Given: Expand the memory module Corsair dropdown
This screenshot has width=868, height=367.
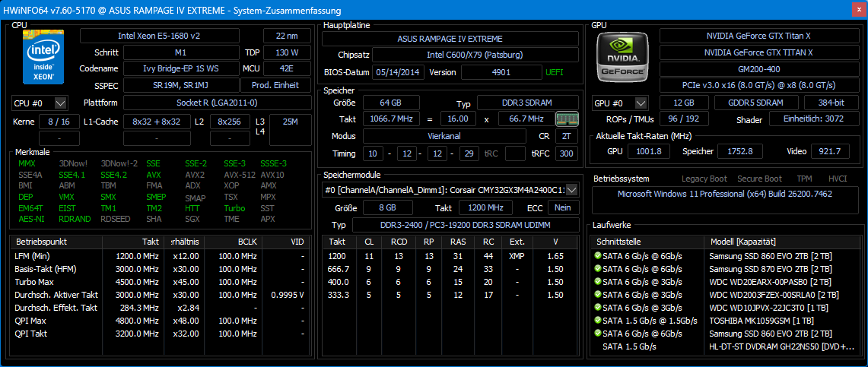Looking at the screenshot, I should [x=571, y=189].
